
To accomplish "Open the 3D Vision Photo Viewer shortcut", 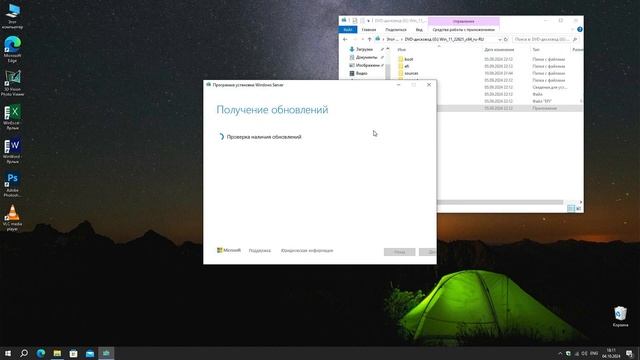I will 12,83.
